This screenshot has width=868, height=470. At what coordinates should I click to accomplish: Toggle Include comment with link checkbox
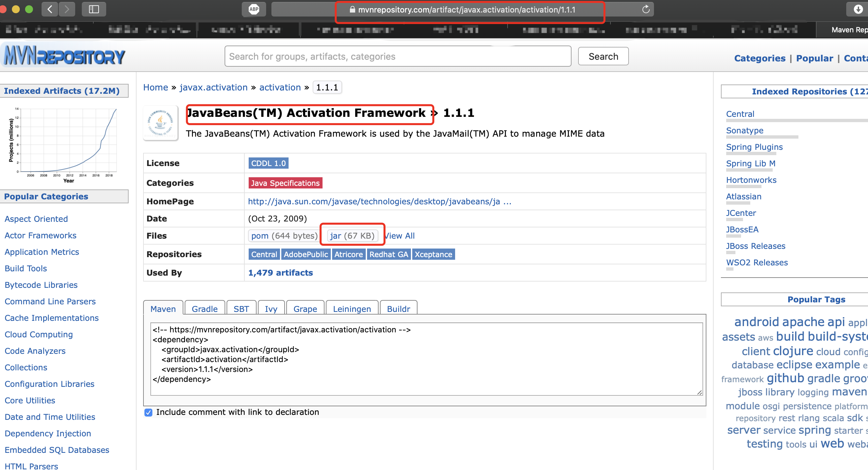[148, 412]
